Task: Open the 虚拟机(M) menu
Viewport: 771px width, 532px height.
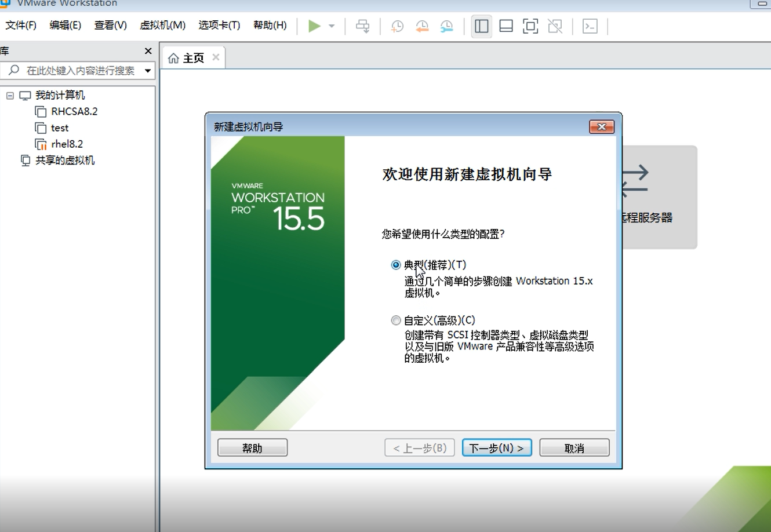Action: click(x=163, y=25)
